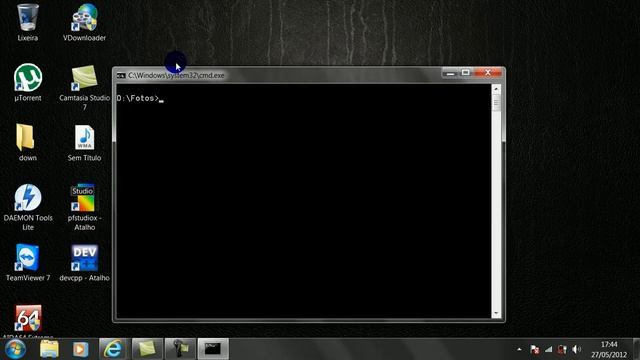640x360 pixels.
Task: Open the volume speaker tray icon
Action: coord(576,349)
